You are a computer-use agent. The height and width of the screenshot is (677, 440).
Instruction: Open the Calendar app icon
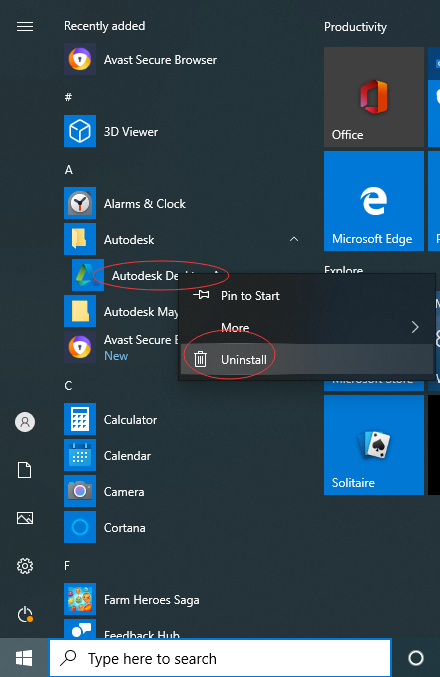[80, 455]
